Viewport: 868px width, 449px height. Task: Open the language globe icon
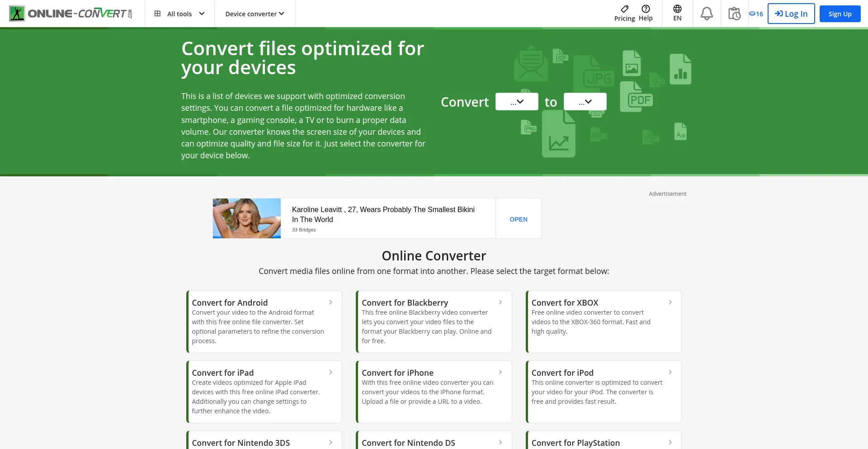pyautogui.click(x=677, y=9)
